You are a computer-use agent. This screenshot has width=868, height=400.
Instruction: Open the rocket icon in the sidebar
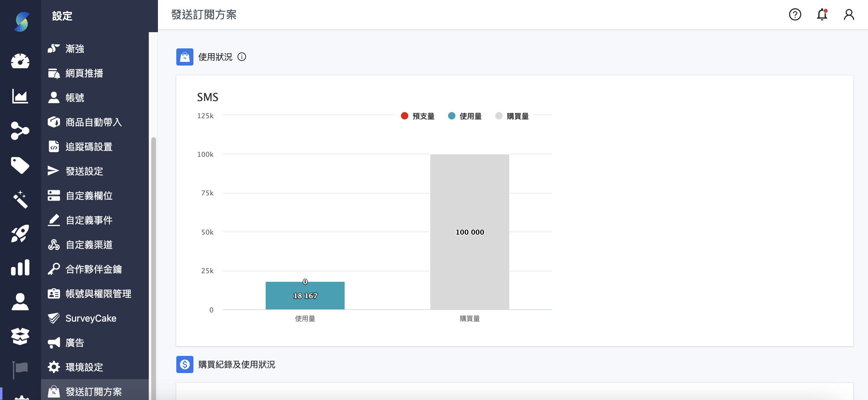click(20, 233)
